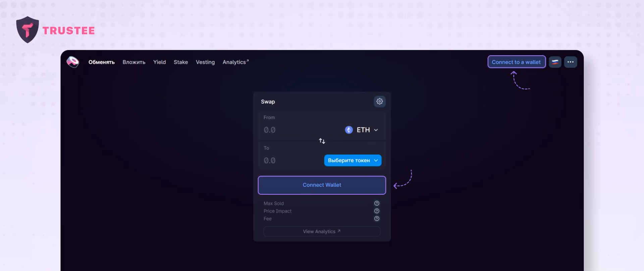Go to the Yield tab
Viewport: 644px width, 271px height.
tap(159, 62)
